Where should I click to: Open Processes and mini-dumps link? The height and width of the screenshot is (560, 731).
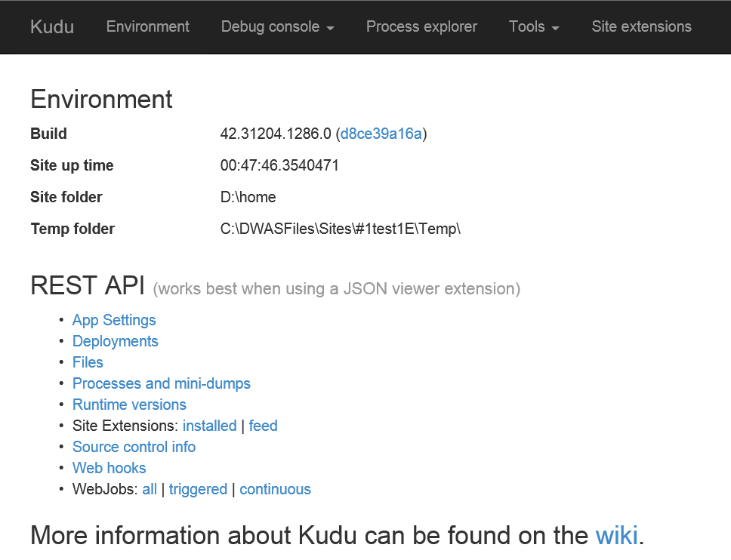pyautogui.click(x=162, y=383)
